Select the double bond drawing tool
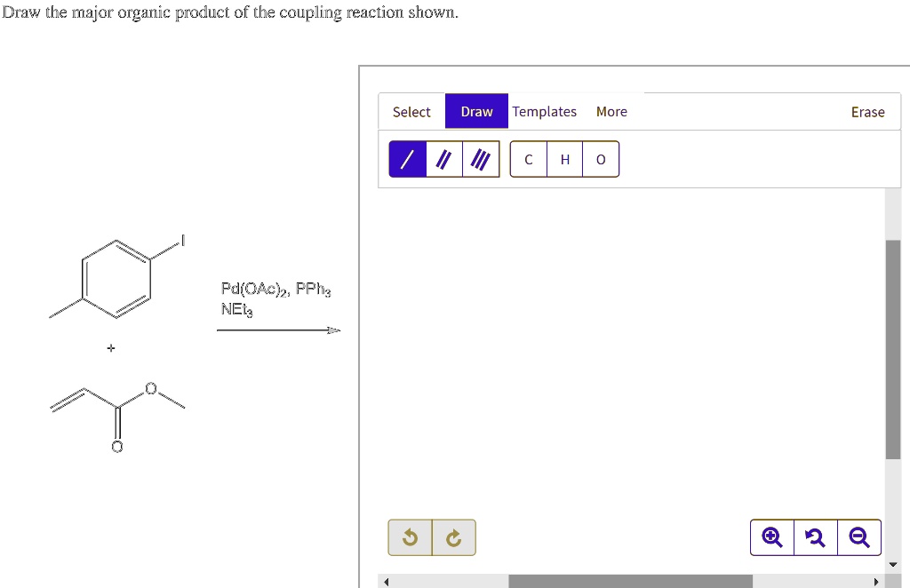 (x=443, y=158)
